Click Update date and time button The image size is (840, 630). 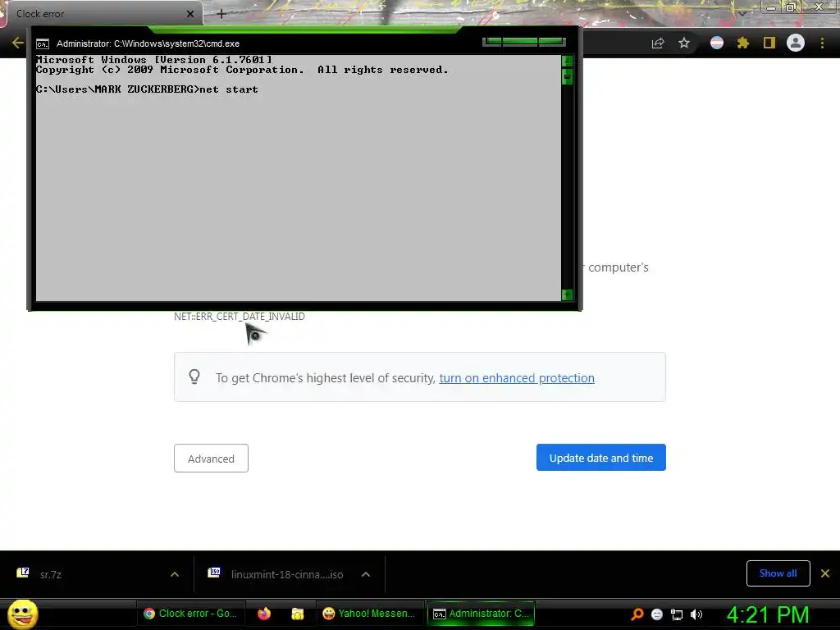pyautogui.click(x=601, y=458)
